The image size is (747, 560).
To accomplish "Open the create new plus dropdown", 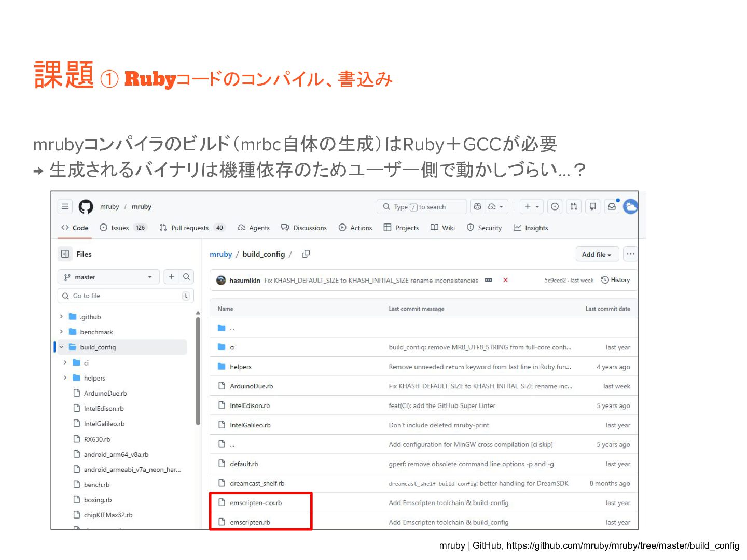I will (x=531, y=206).
